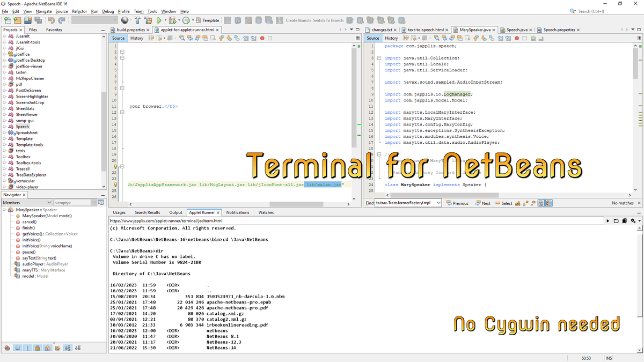
Task: Collapse the MarySpeaker node in Navigator
Action: tap(4, 210)
